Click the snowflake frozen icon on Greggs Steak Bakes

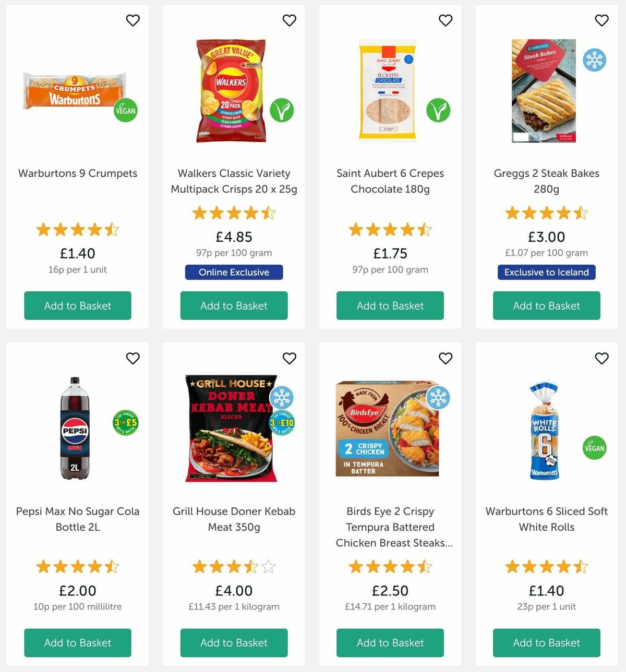(x=594, y=59)
